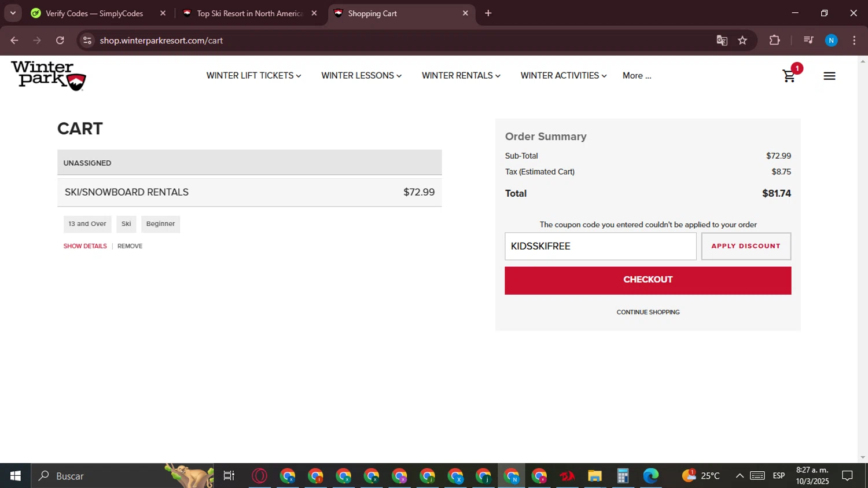Click the address bar URL
The width and height of the screenshot is (868, 488).
(161, 41)
